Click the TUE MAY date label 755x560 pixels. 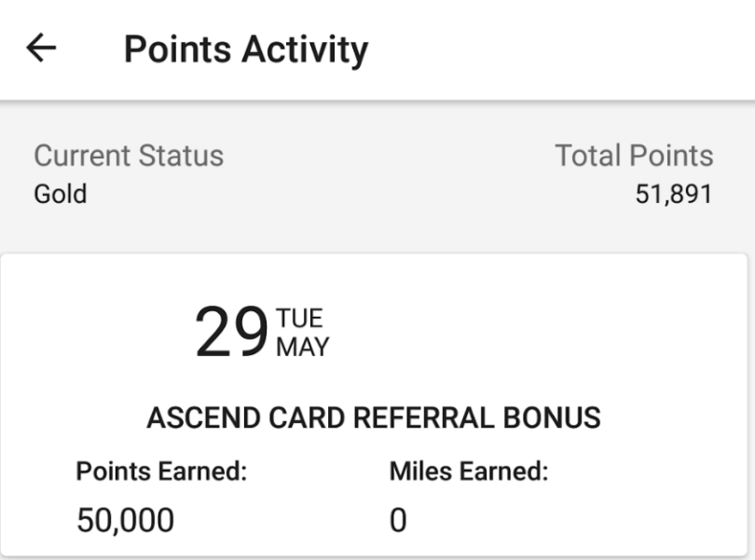coord(302,328)
